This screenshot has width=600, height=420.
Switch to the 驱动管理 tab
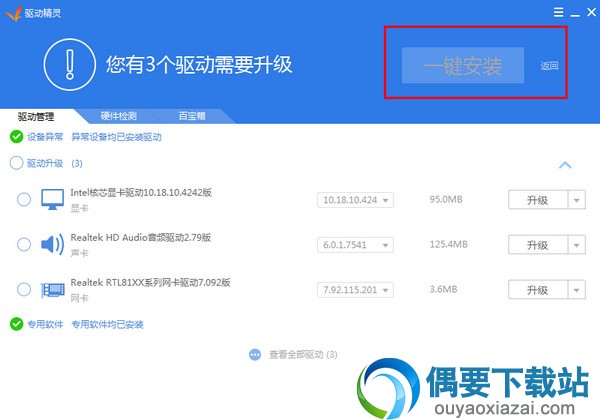pyautogui.click(x=36, y=116)
